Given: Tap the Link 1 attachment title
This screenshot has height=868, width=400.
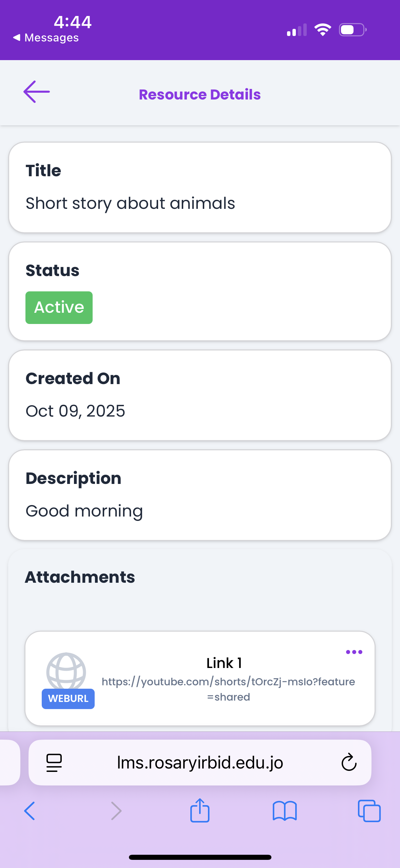Looking at the screenshot, I should click(224, 663).
